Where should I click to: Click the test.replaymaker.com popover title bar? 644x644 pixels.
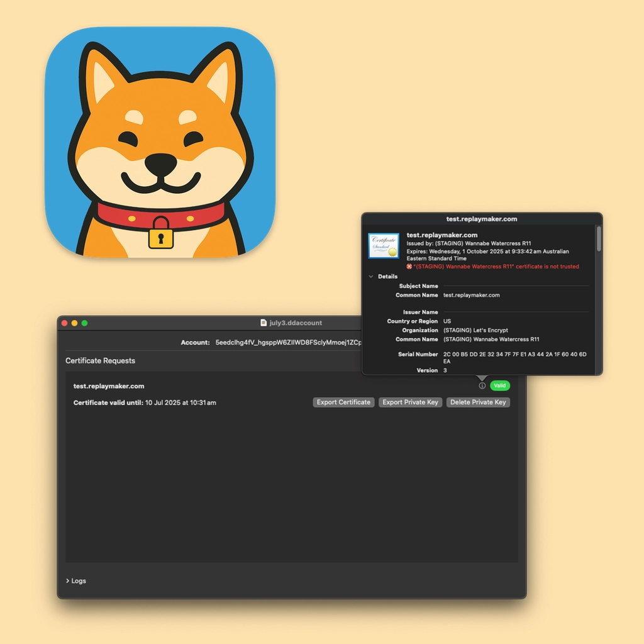[480, 219]
